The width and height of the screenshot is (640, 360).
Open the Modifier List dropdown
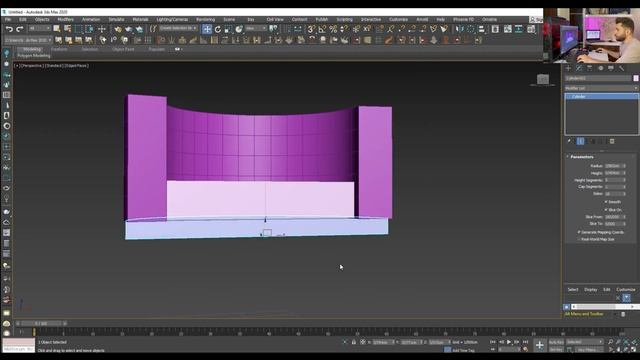tap(601, 88)
